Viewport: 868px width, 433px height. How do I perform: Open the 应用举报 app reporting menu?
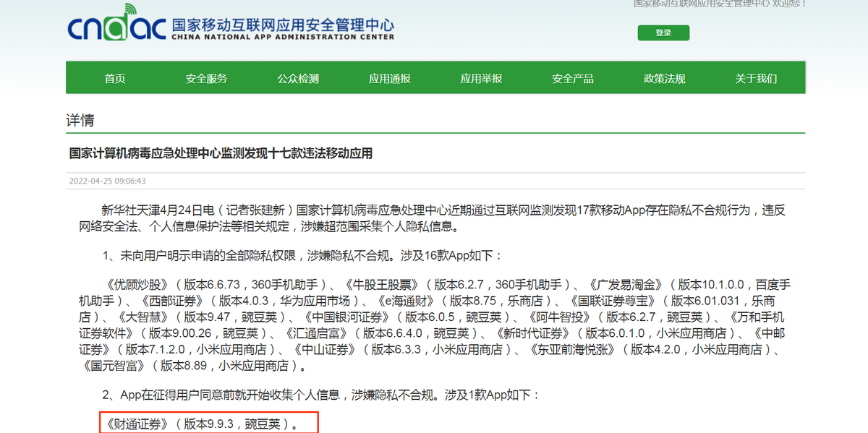480,77
